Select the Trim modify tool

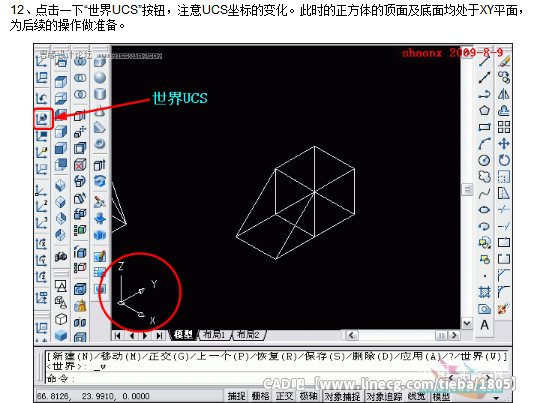pyautogui.click(x=504, y=210)
